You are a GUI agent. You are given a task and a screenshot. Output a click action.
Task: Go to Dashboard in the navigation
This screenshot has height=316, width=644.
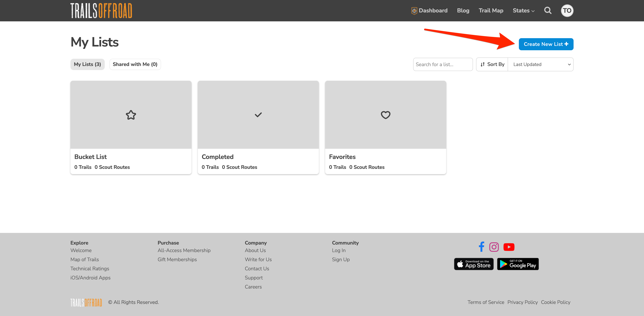click(433, 11)
